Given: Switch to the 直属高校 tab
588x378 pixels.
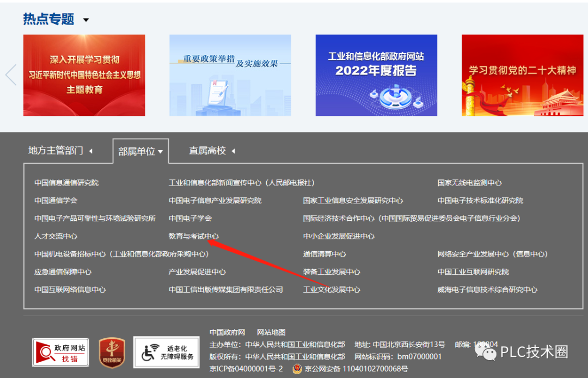Looking at the screenshot, I should click(x=207, y=151).
